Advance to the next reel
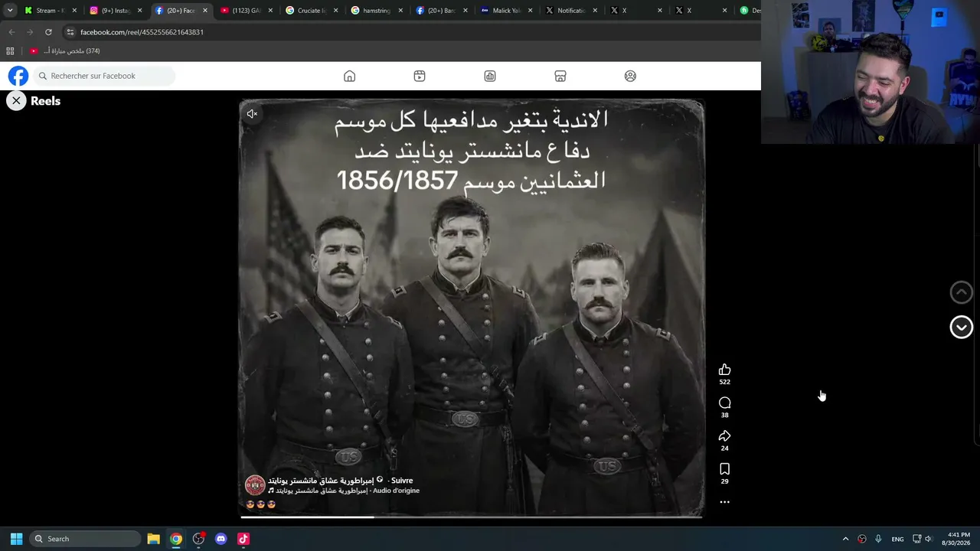The height and width of the screenshot is (551, 980). pos(961,327)
